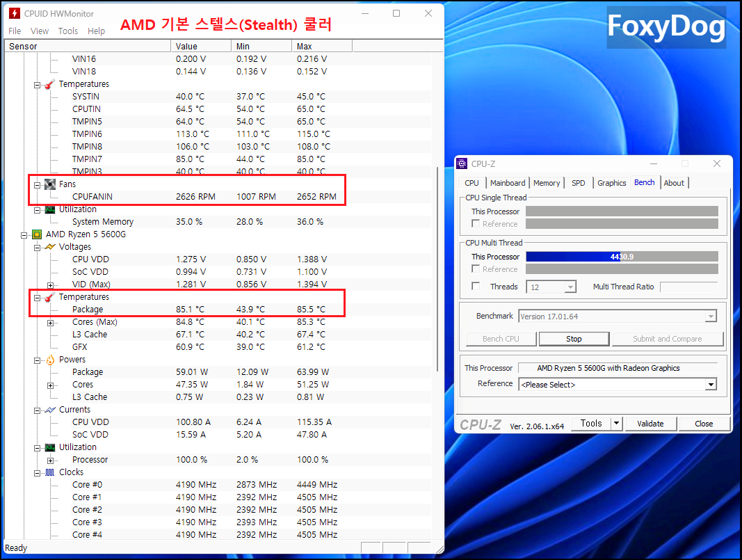
Task: Click the Submit and Compare button
Action: click(x=668, y=339)
